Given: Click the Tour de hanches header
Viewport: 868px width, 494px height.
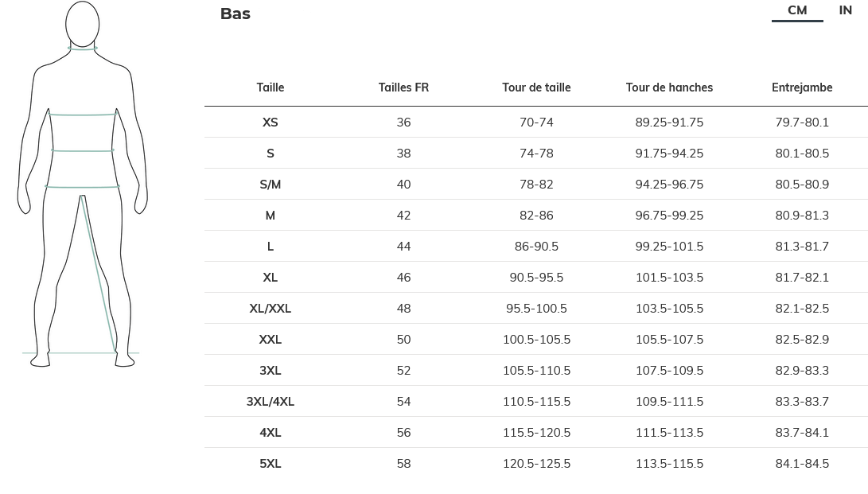Looking at the screenshot, I should 669,88.
